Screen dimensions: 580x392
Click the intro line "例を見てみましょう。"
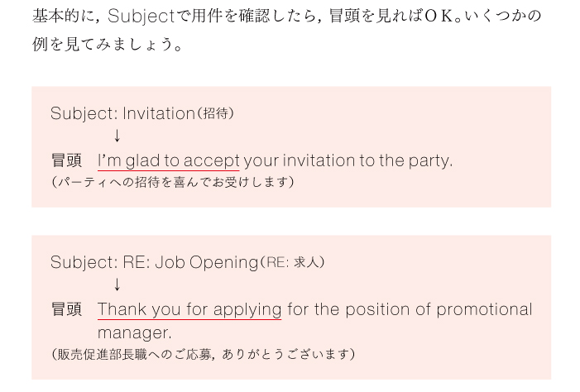pyautogui.click(x=108, y=45)
